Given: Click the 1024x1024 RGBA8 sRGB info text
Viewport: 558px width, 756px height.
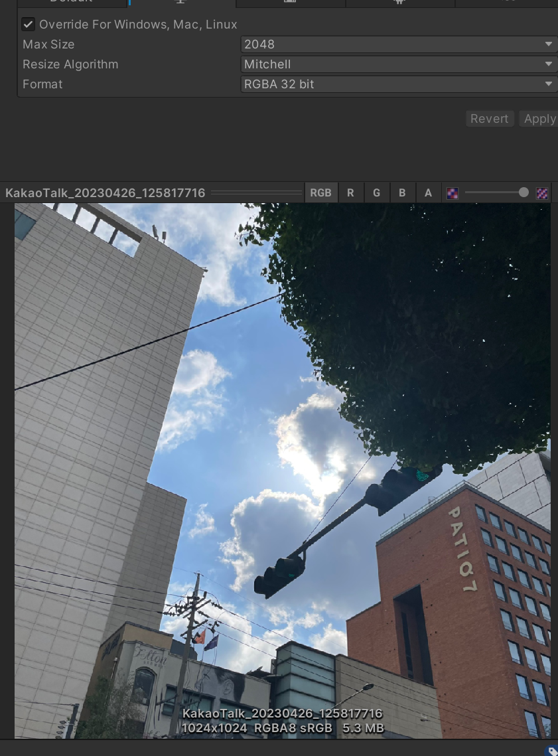Looking at the screenshot, I should tap(283, 728).
